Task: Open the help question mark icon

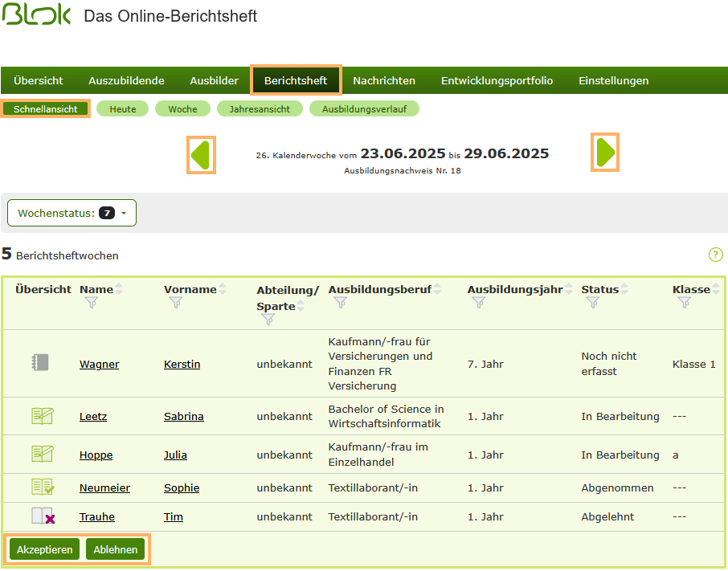Action: (715, 255)
